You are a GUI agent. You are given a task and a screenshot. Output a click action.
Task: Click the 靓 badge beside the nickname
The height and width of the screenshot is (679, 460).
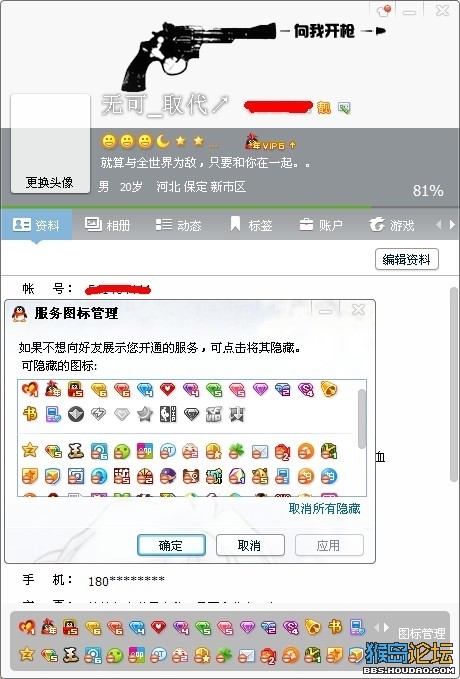[324, 107]
